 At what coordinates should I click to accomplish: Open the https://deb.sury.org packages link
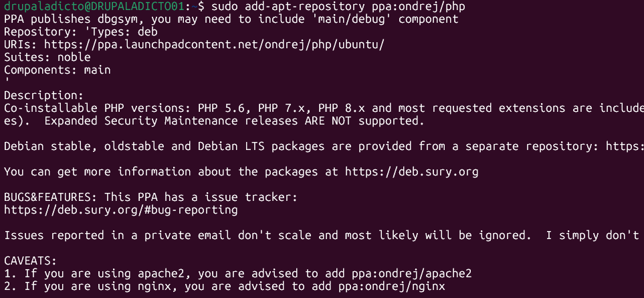click(x=411, y=172)
